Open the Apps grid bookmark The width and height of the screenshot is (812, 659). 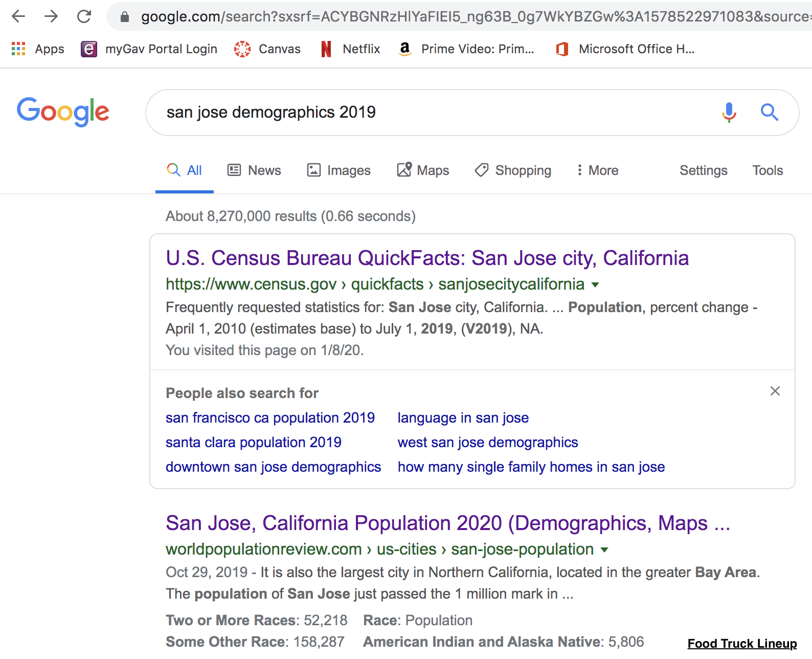point(38,49)
